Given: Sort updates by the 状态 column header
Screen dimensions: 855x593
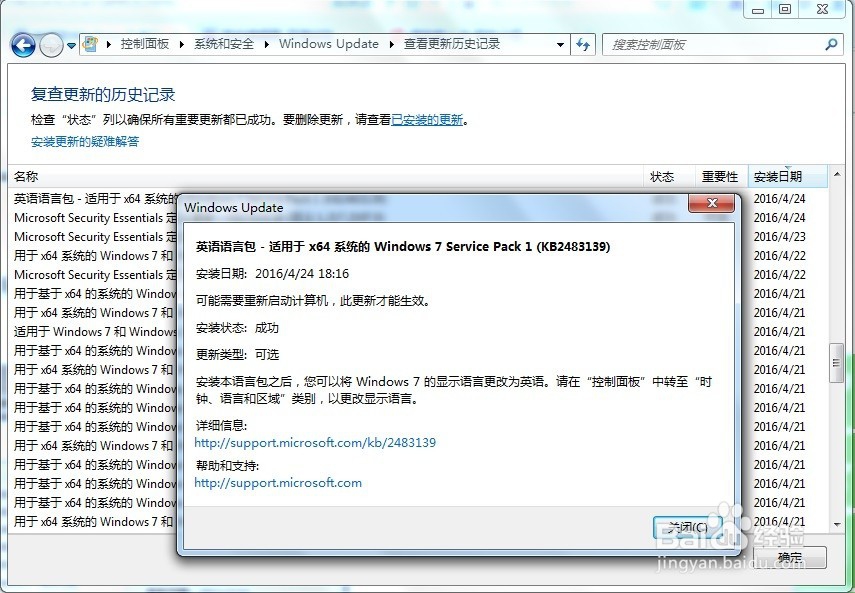Looking at the screenshot, I should coord(663,176).
